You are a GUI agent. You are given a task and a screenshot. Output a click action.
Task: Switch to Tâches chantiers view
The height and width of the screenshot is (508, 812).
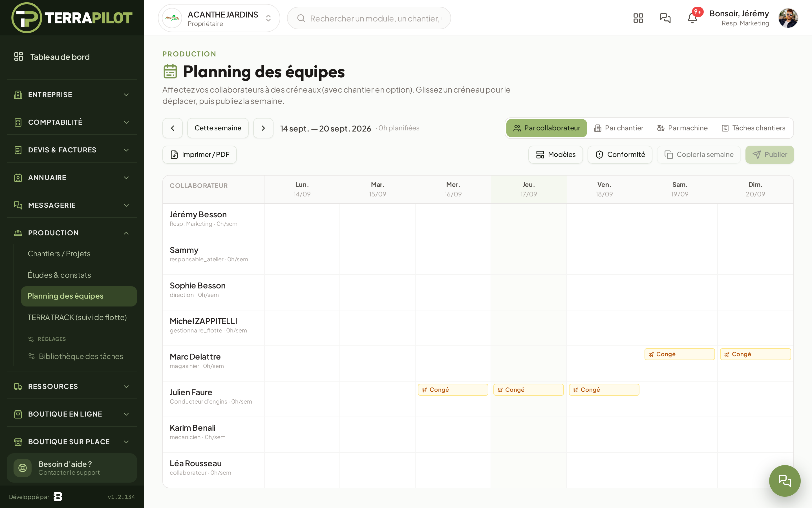pos(753,128)
